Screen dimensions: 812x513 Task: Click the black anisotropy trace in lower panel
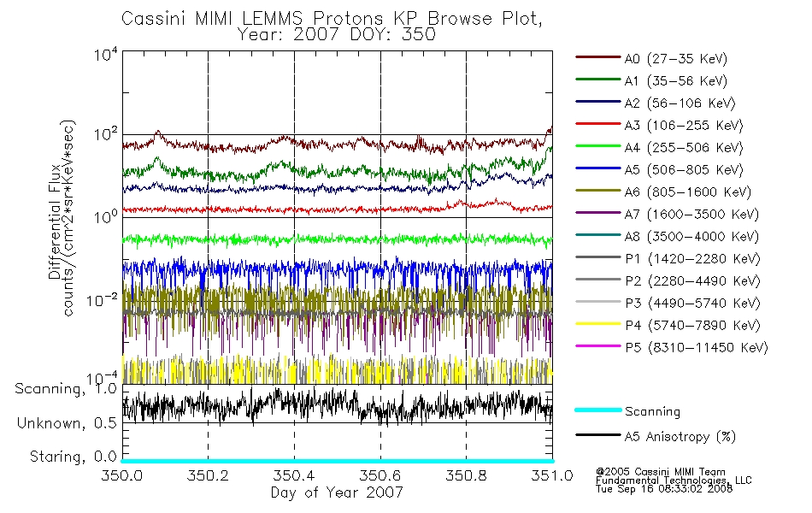pos(337,405)
